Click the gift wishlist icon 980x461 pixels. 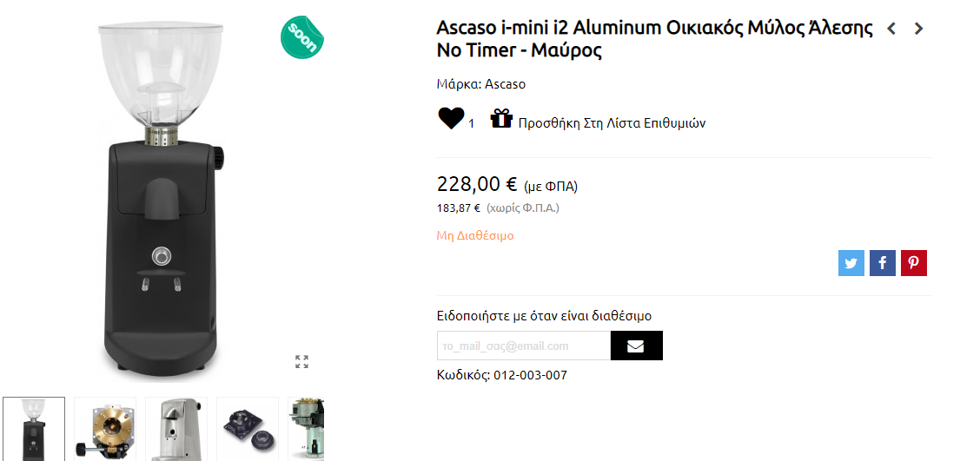tap(501, 118)
